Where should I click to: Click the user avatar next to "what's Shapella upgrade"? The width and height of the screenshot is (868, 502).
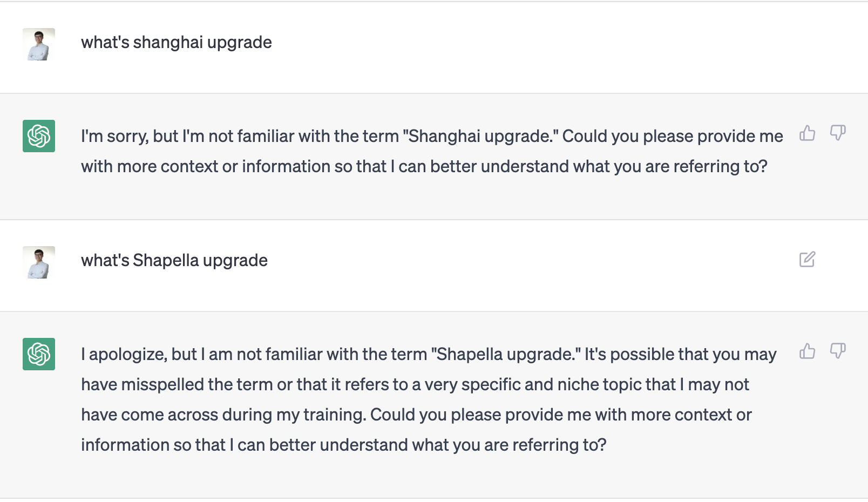click(39, 262)
